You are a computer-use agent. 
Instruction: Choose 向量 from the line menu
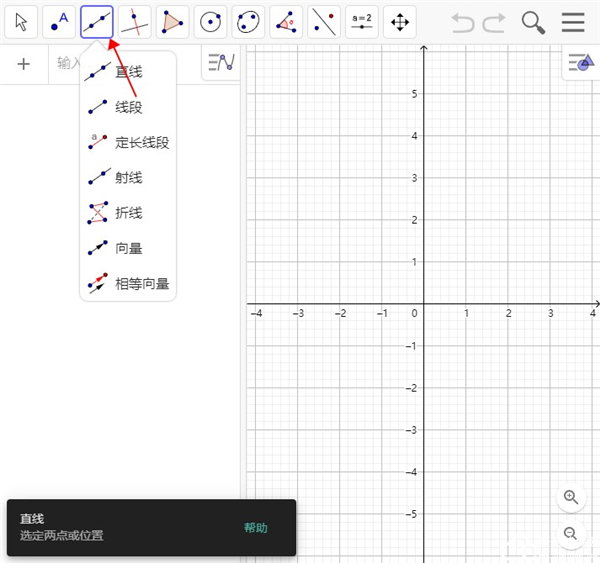coord(128,248)
